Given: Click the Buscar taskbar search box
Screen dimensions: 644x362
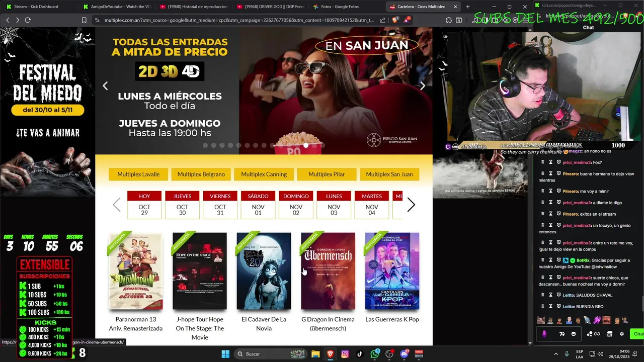Looking at the screenshot, I should pos(271,354).
